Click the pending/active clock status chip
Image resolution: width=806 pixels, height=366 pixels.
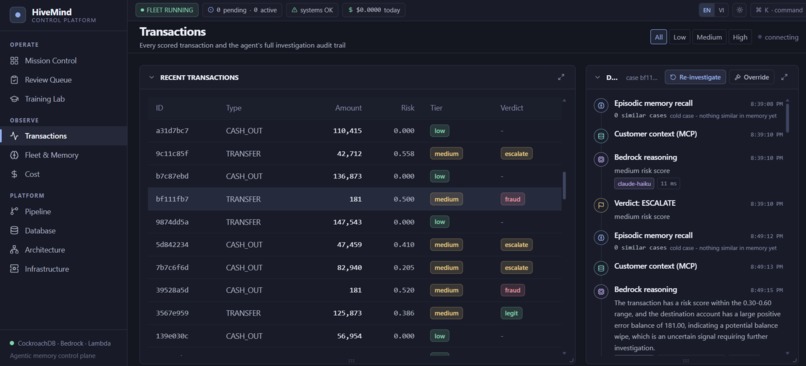(x=242, y=10)
